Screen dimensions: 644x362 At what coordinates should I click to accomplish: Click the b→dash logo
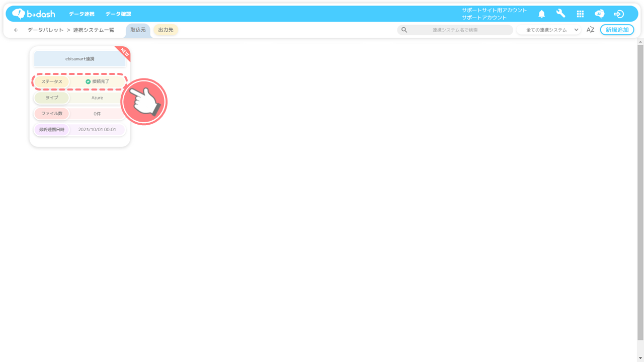33,14
